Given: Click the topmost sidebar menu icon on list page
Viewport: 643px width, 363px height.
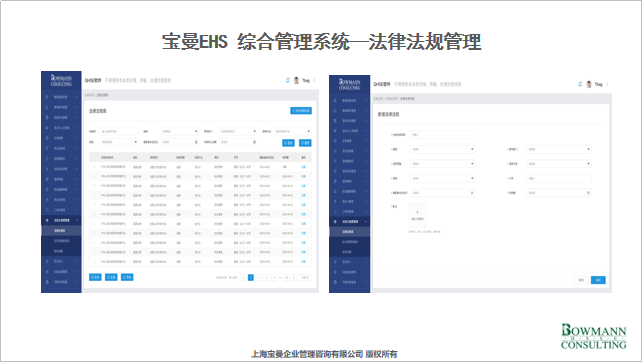Looking at the screenshot, I should point(47,97).
